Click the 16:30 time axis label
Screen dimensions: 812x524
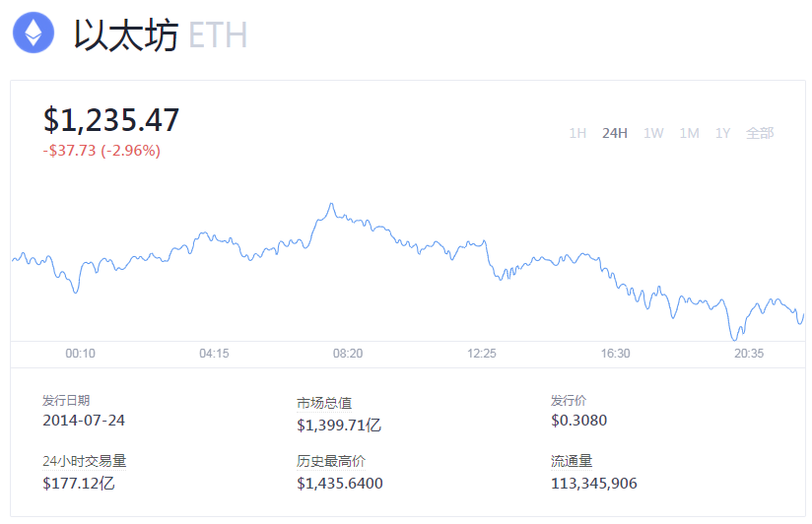pyautogui.click(x=615, y=353)
